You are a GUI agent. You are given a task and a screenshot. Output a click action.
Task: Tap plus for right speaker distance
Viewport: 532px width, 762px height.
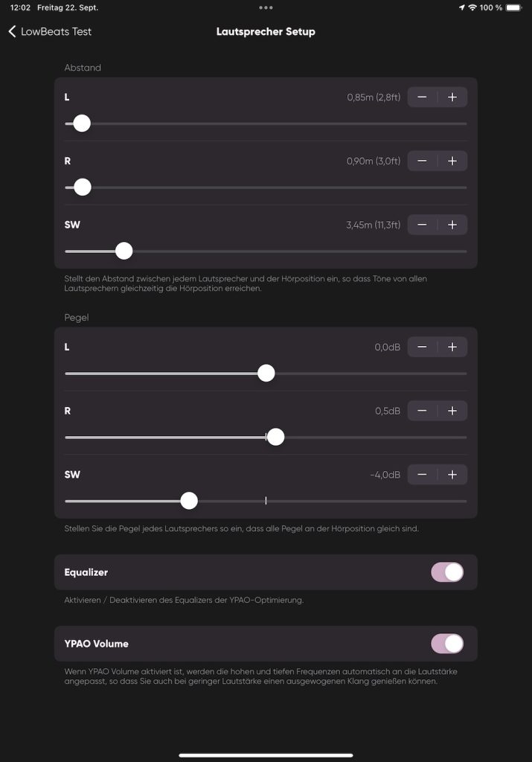[452, 161]
